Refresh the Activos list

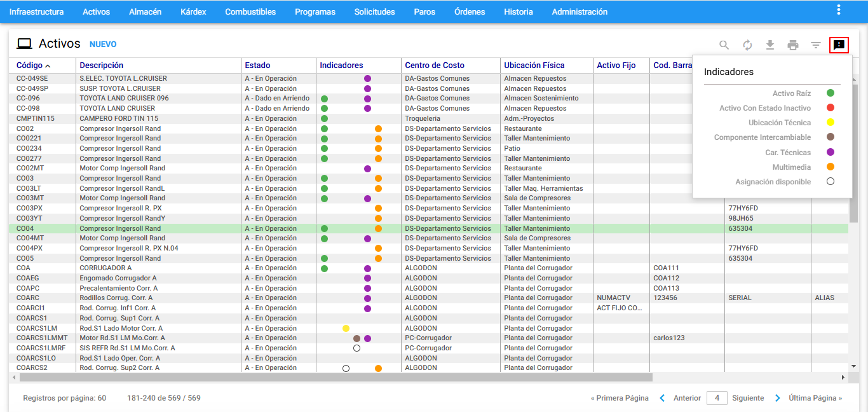(747, 45)
